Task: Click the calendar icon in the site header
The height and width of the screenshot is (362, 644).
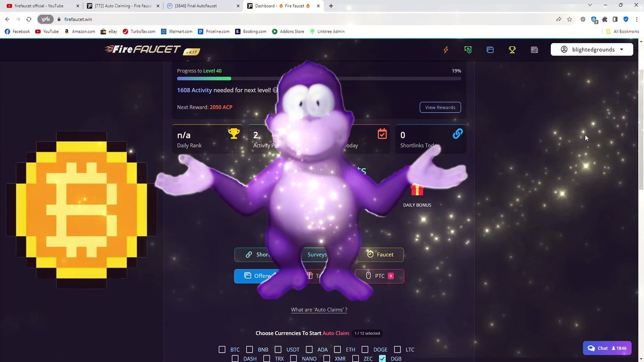Action: [x=534, y=50]
